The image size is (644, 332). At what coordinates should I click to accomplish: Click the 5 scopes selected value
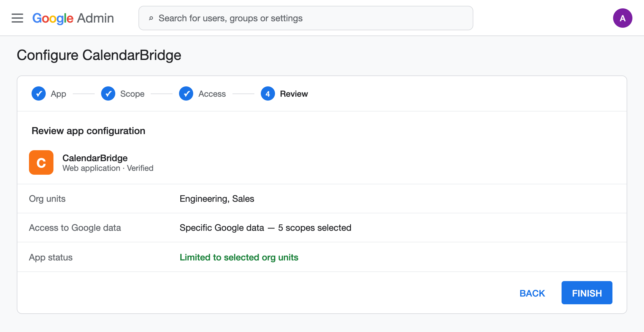[x=315, y=228]
